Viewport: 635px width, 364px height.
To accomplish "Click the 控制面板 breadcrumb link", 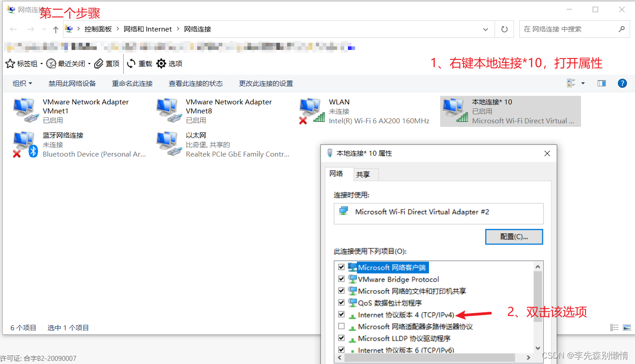I will 98,29.
